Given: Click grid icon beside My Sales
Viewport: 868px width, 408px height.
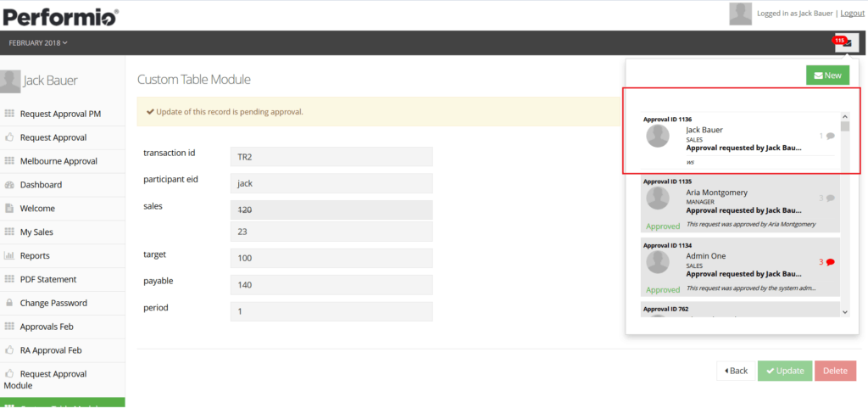Looking at the screenshot, I should click(x=9, y=232).
